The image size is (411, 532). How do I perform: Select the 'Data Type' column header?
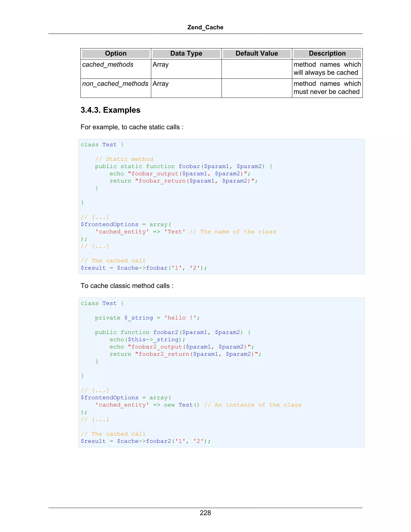coord(186,54)
